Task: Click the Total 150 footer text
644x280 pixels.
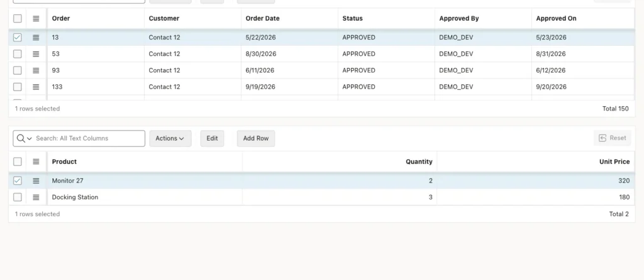Action: point(615,109)
